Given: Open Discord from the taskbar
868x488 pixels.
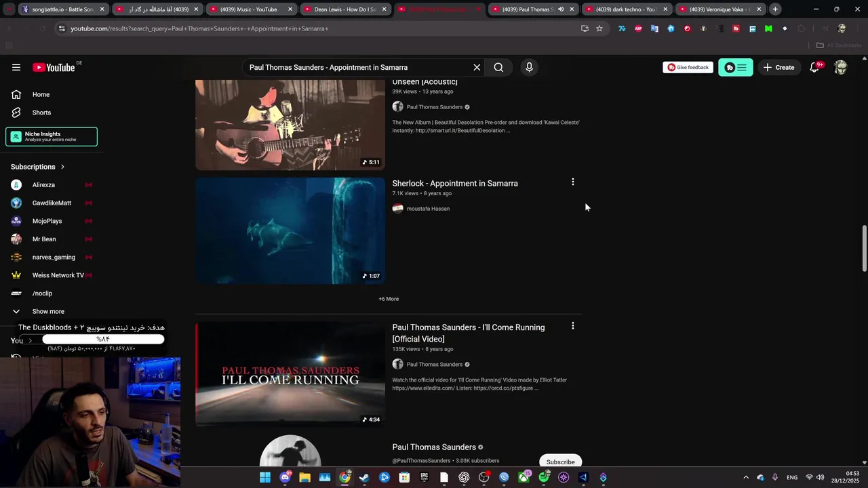Looking at the screenshot, I should tap(285, 477).
